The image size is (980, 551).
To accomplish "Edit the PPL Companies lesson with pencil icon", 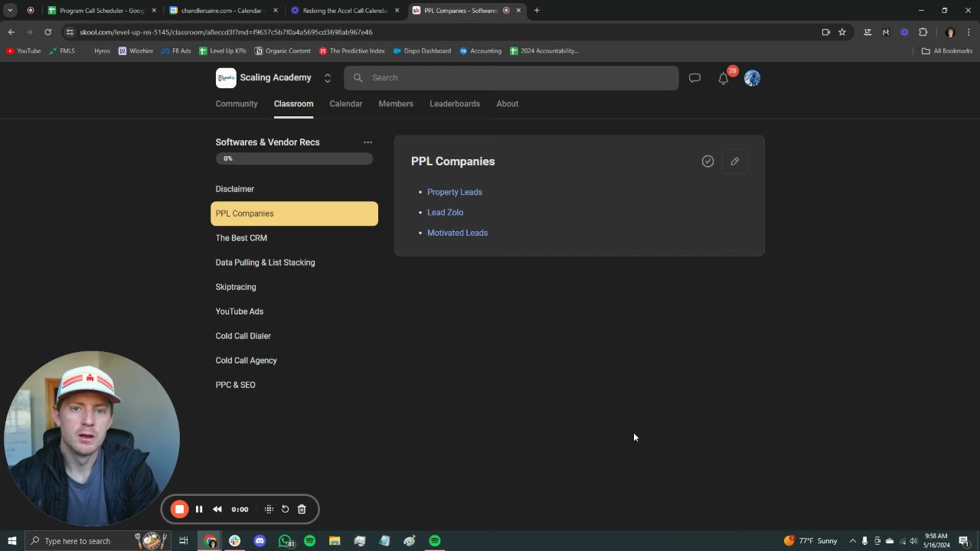I will [735, 161].
